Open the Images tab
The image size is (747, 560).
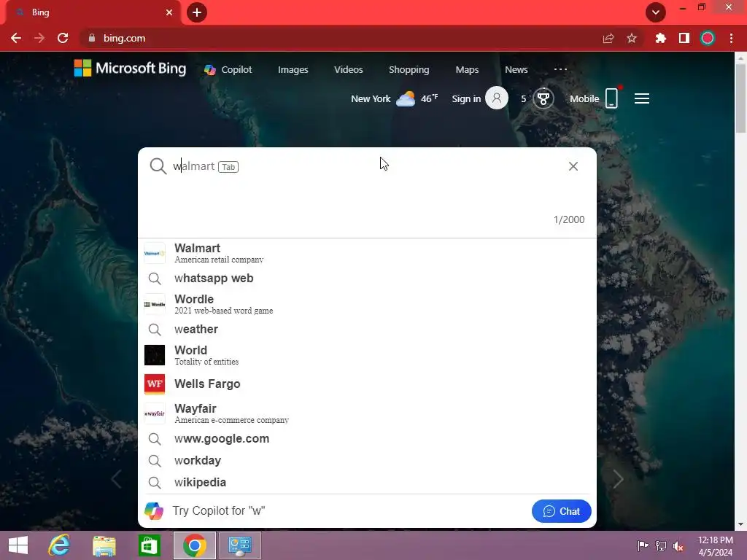coord(293,69)
